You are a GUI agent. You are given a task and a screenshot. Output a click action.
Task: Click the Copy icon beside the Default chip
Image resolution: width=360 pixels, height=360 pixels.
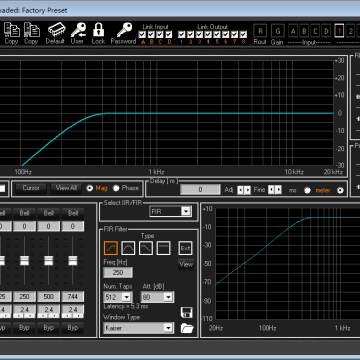32,30
